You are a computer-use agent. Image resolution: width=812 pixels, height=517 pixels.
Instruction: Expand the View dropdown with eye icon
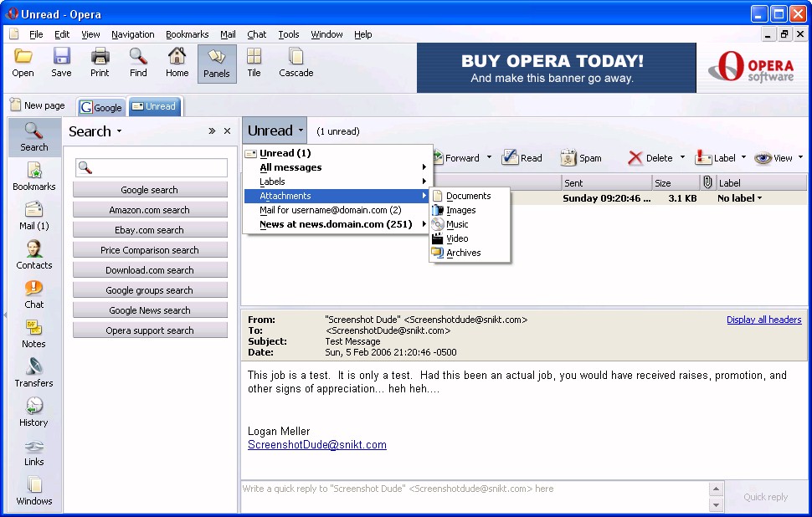(x=778, y=158)
